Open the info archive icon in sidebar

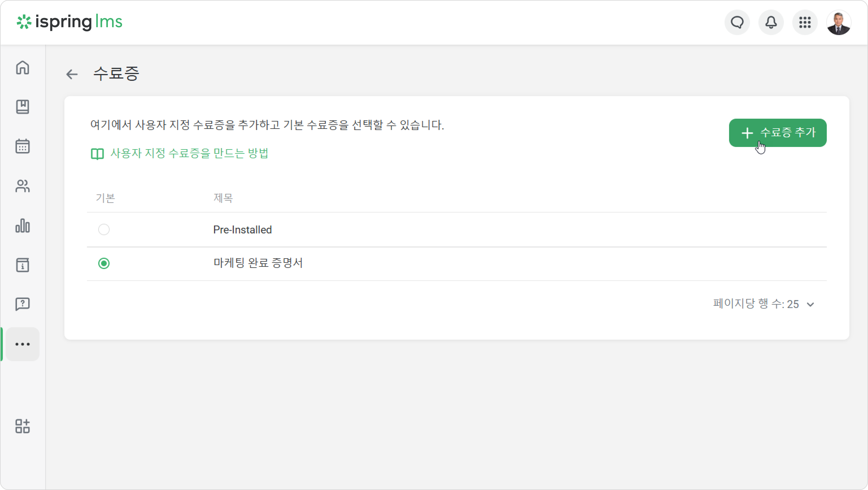pyautogui.click(x=23, y=265)
